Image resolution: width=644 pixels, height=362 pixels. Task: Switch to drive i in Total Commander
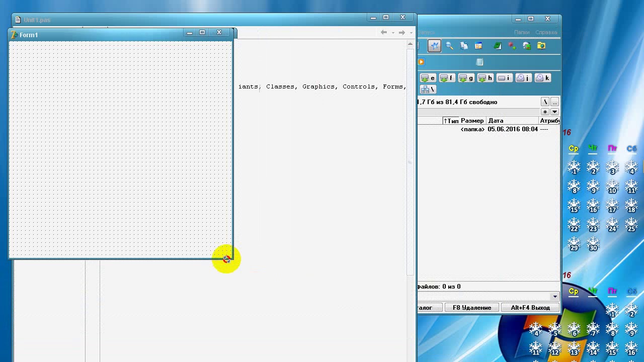coord(504,78)
